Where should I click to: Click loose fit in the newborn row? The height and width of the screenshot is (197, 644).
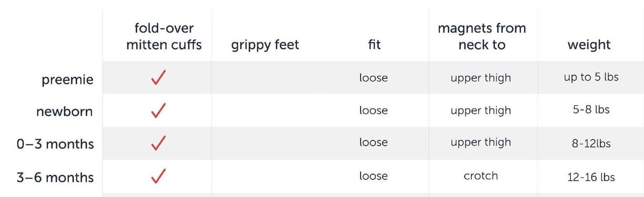pyautogui.click(x=373, y=110)
